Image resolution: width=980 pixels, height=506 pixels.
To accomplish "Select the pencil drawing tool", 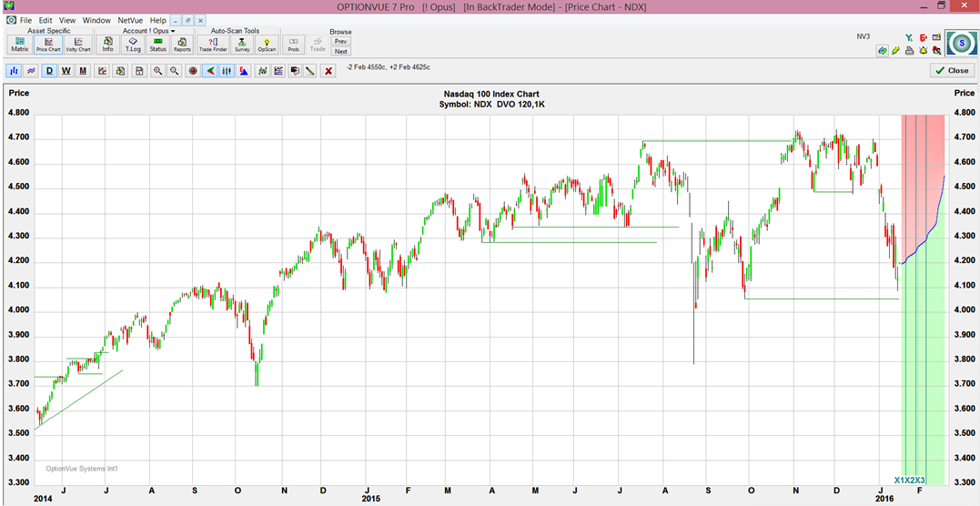I will coord(310,71).
